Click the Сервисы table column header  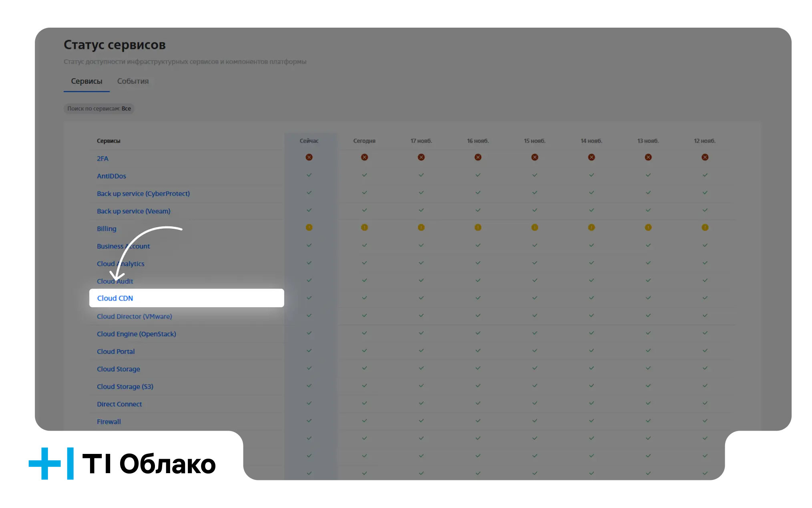point(109,141)
